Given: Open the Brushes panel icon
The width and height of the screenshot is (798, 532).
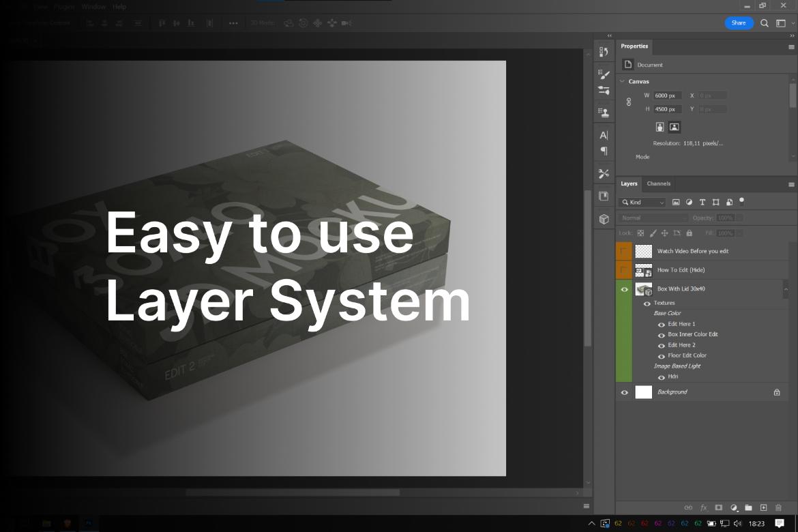Looking at the screenshot, I should (604, 91).
